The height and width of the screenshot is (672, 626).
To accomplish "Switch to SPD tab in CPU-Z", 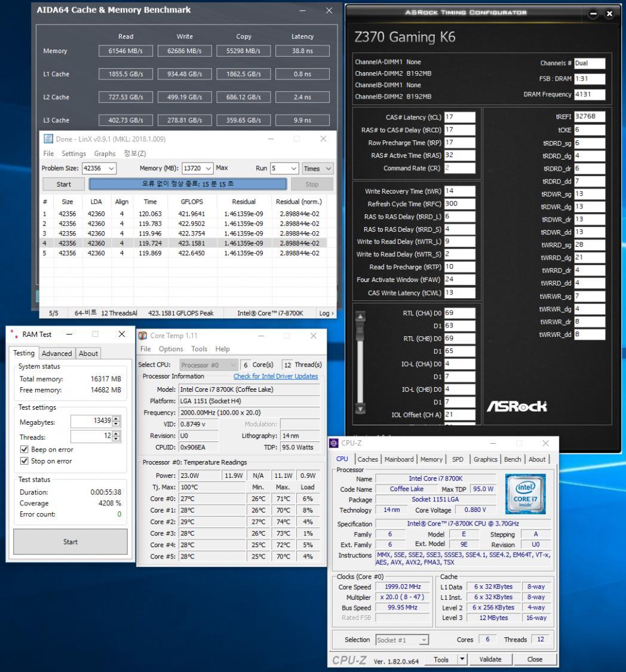I will point(458,459).
